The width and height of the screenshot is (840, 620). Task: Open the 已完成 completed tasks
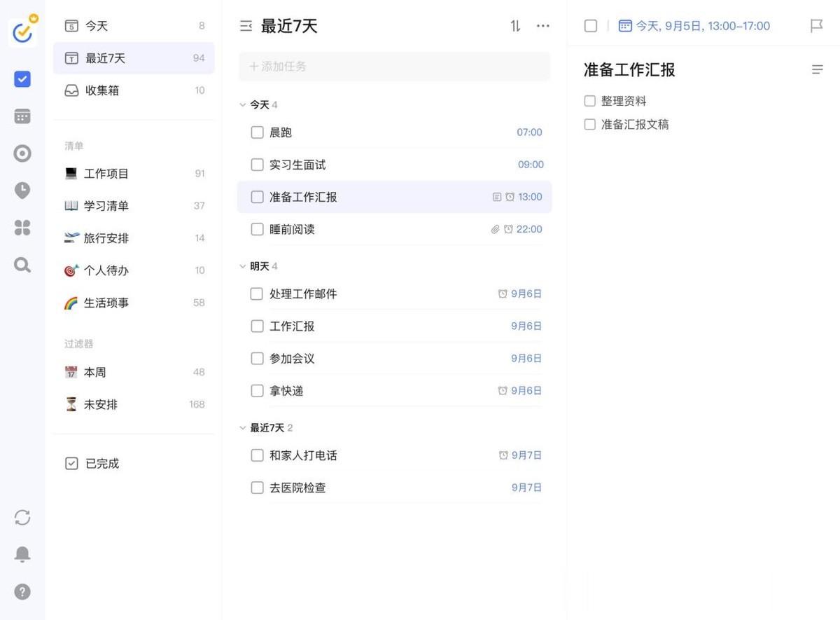click(x=102, y=463)
